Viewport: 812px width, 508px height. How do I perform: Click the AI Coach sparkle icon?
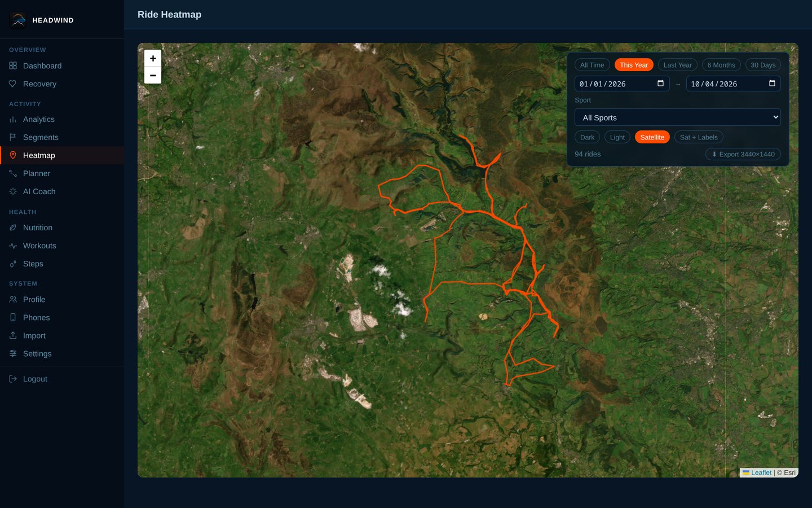coord(13,192)
